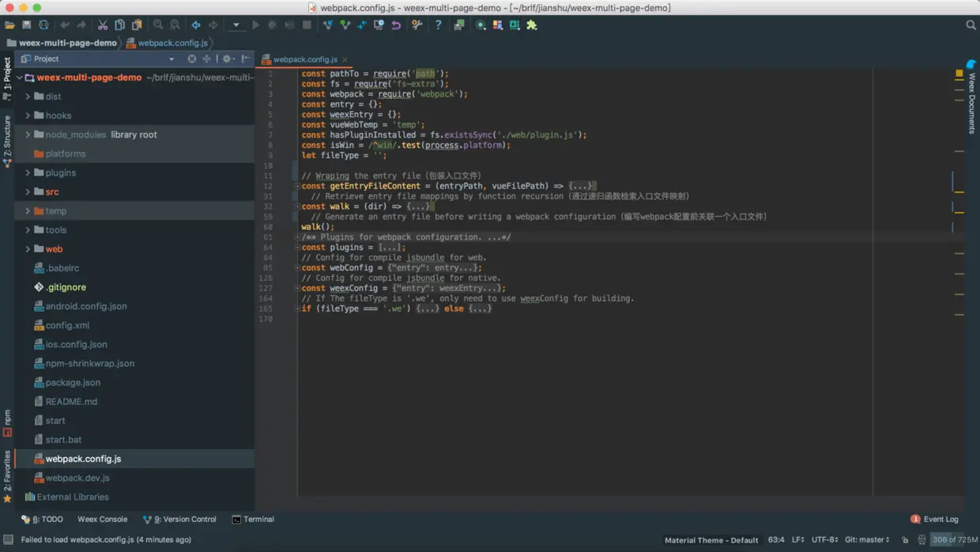Click the Scroll from Source icon
Viewport: 980px width, 552px height.
point(192,59)
